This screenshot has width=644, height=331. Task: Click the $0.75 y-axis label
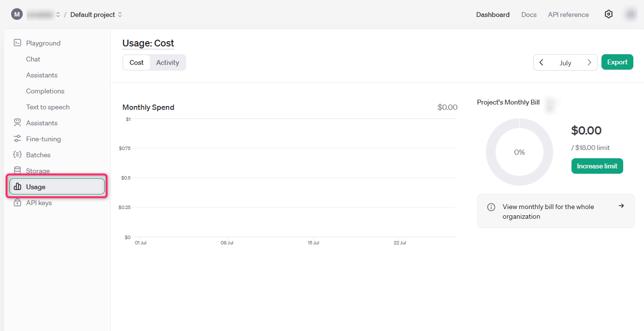pos(125,149)
